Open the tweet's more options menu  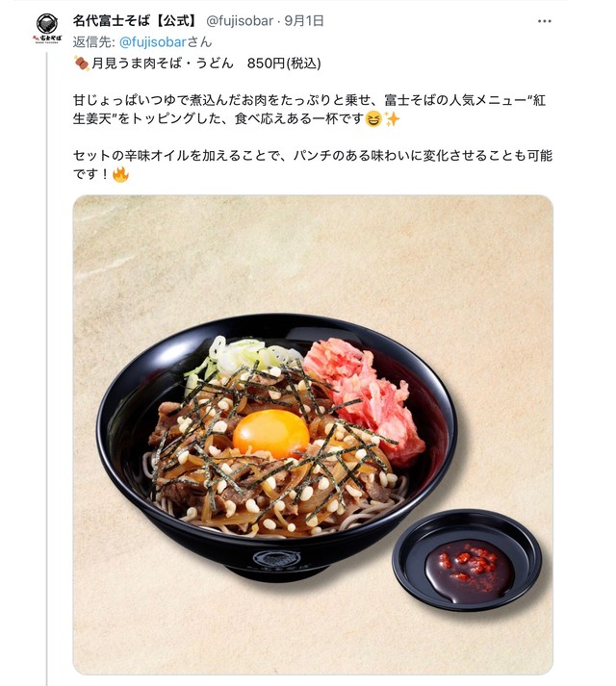tap(544, 21)
